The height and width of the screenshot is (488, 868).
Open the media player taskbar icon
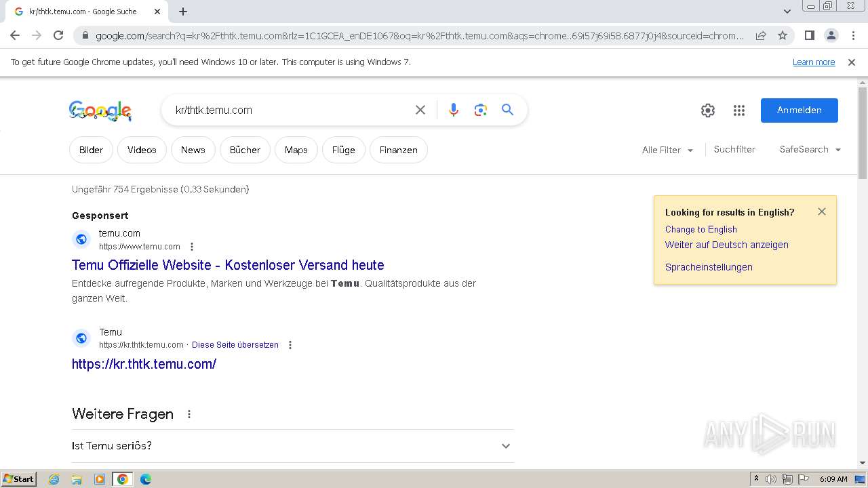(x=100, y=479)
